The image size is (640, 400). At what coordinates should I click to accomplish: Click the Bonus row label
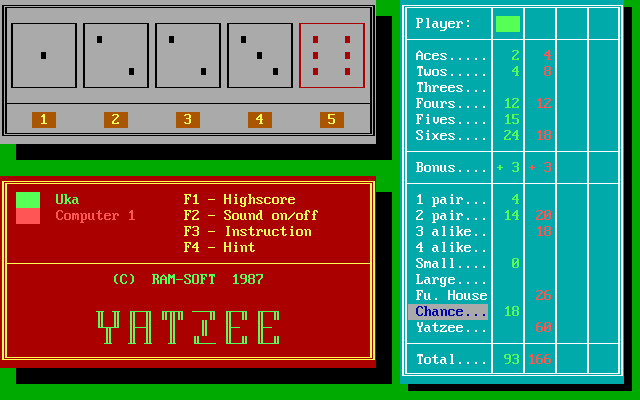coord(451,167)
